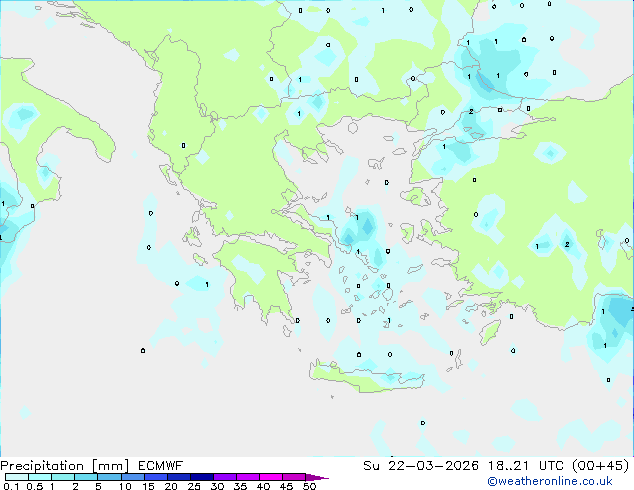This screenshot has height=490, width=634.
Task: Click the legend label "0.5"
Action: (35, 486)
